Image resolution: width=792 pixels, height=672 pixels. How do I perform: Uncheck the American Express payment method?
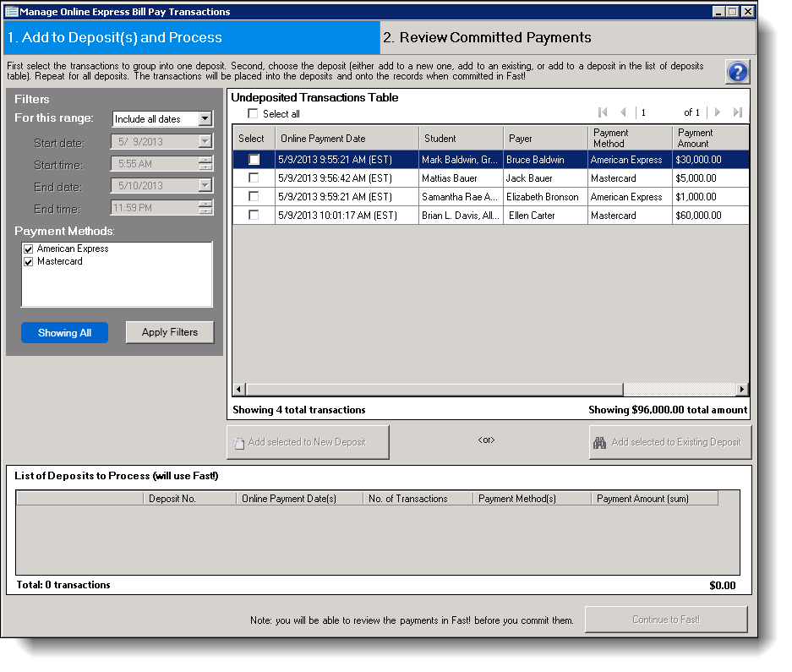28,249
